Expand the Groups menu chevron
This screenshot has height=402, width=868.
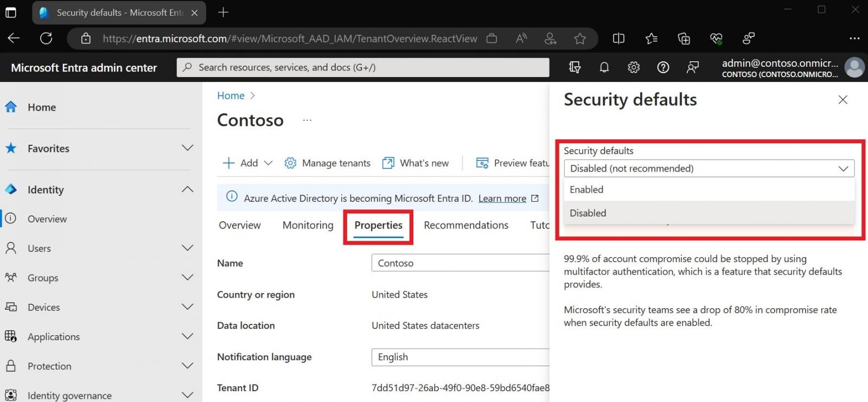click(x=188, y=277)
